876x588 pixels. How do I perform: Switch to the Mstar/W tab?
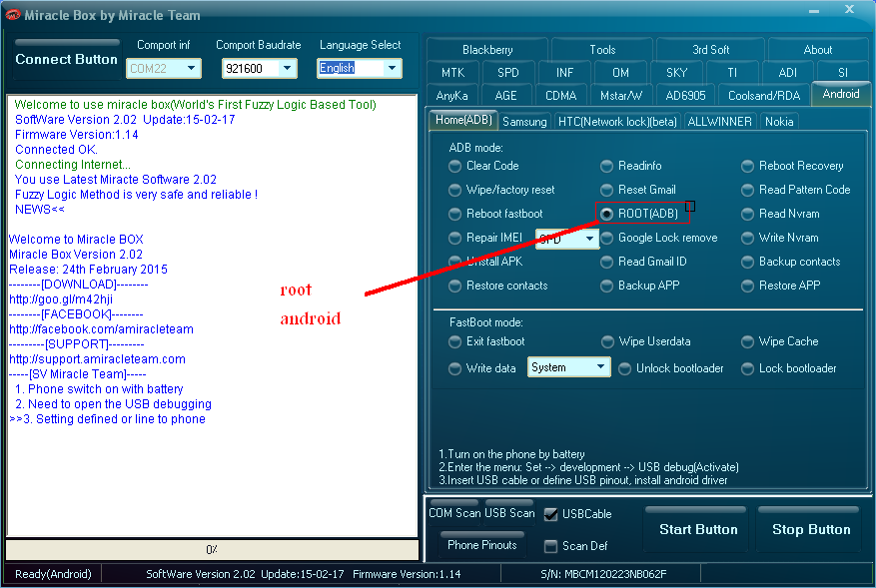pyautogui.click(x=621, y=96)
